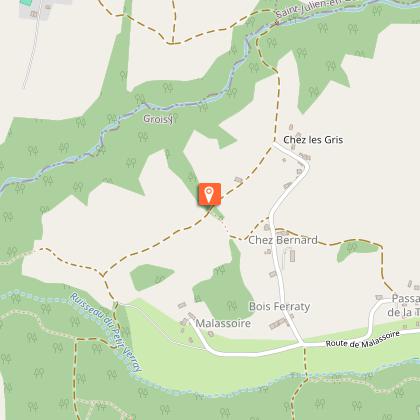Image resolution: width=420 pixels, height=420 pixels.
Task: Click the long building at Bois Ferraty
Action: click(x=279, y=323)
